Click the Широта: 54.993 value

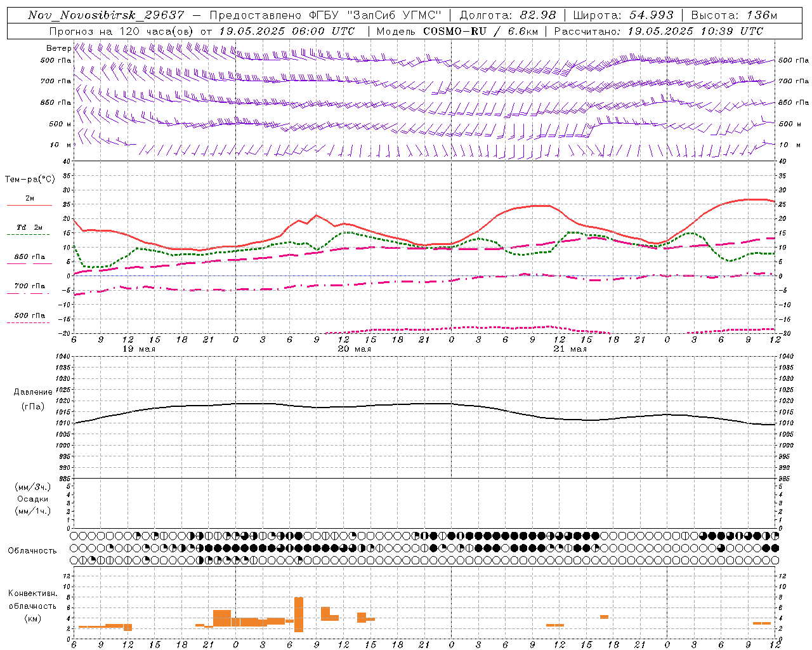623,15
